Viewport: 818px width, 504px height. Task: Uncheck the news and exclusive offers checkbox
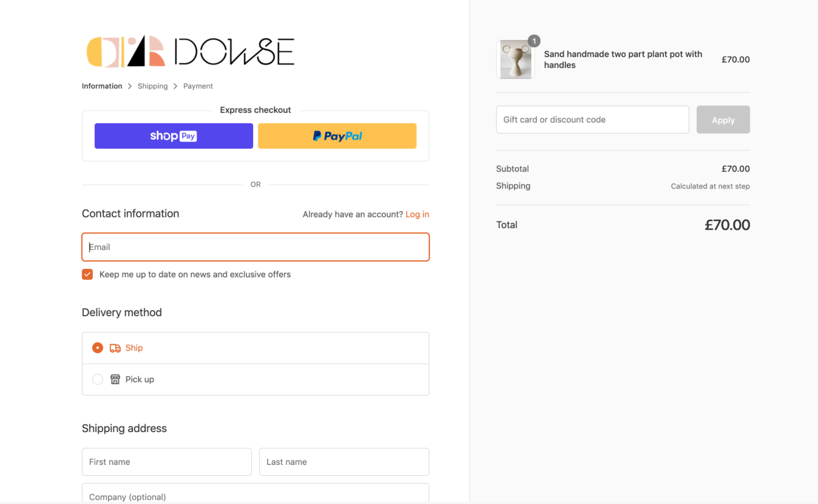point(87,274)
